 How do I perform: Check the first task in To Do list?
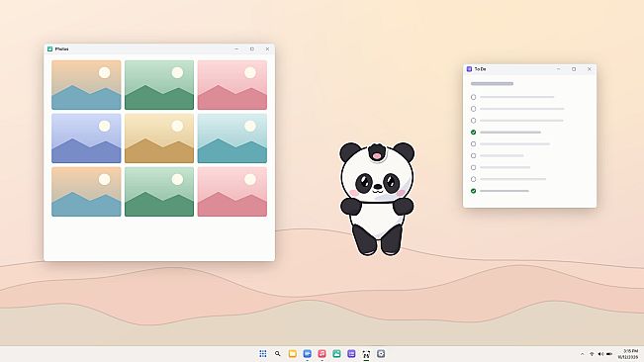474,97
